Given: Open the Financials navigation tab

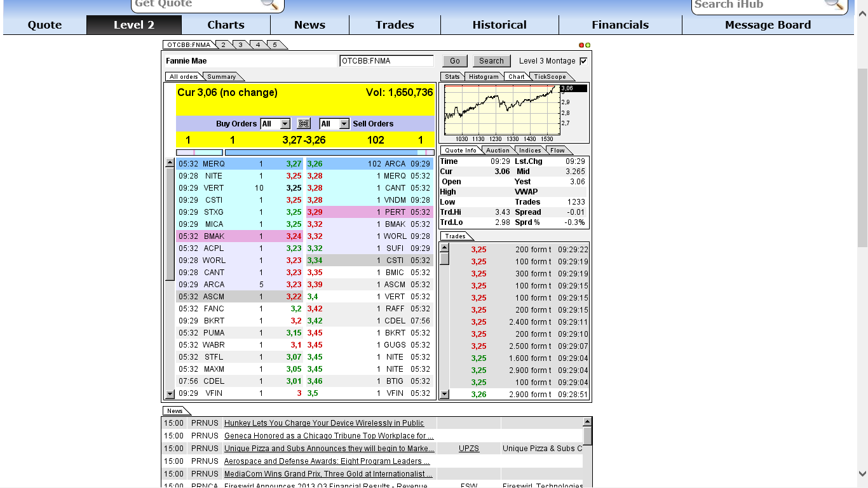Looking at the screenshot, I should click(x=620, y=25).
